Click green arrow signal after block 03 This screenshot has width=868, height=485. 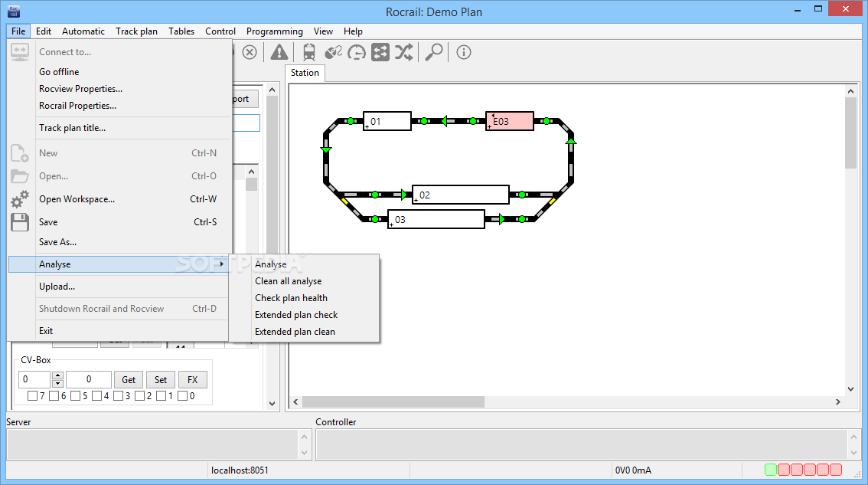click(x=501, y=219)
